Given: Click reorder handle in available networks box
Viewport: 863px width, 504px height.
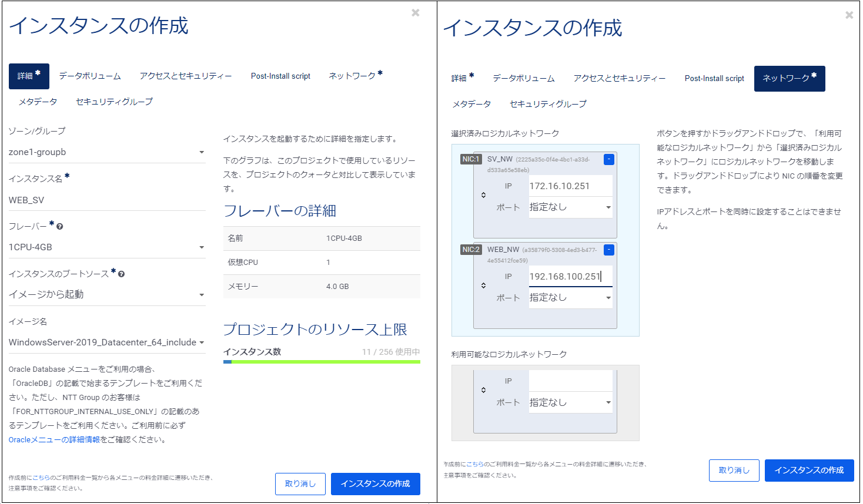Looking at the screenshot, I should [x=483, y=390].
